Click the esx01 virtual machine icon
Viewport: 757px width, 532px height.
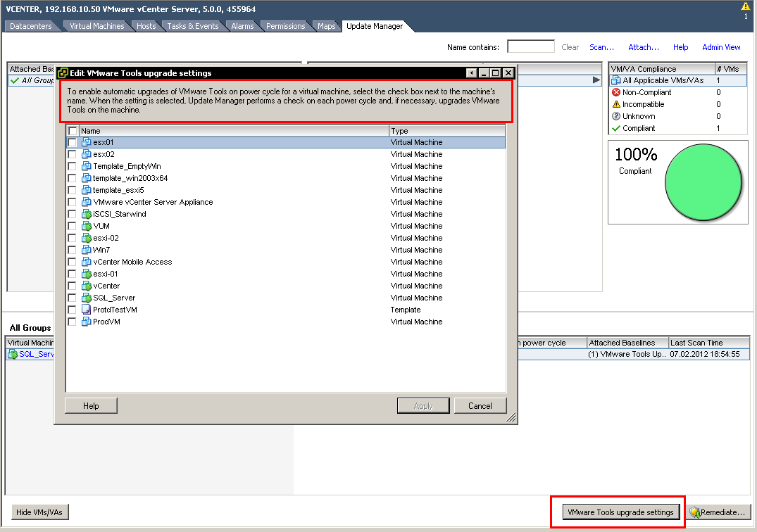(x=86, y=142)
